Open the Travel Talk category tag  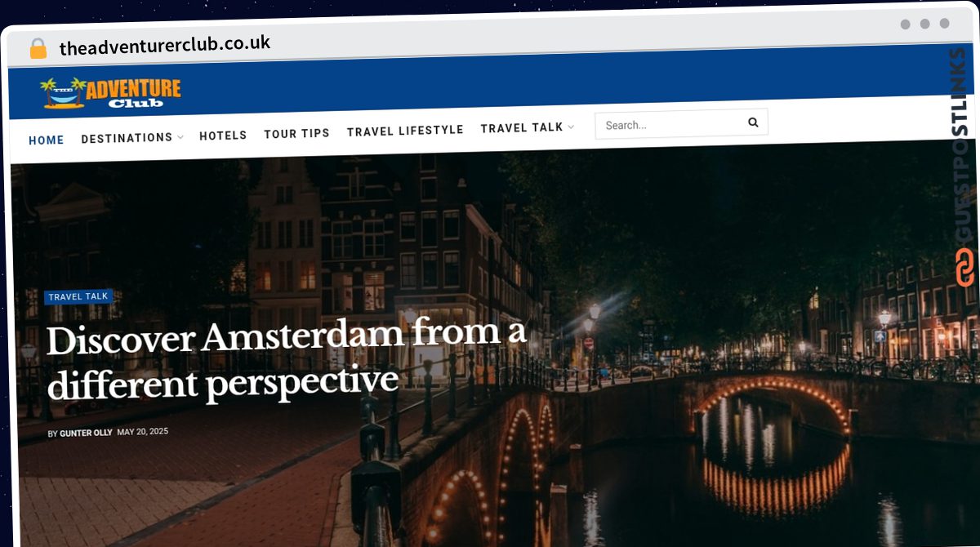point(78,296)
